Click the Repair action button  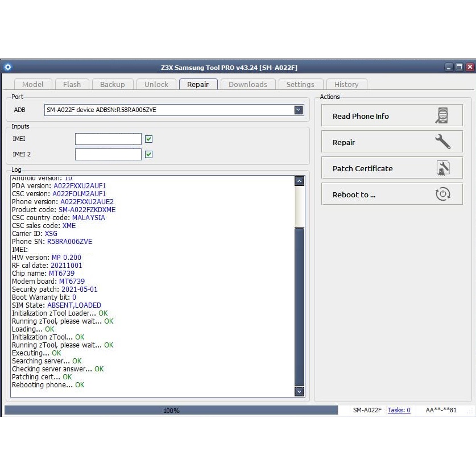pyautogui.click(x=392, y=142)
